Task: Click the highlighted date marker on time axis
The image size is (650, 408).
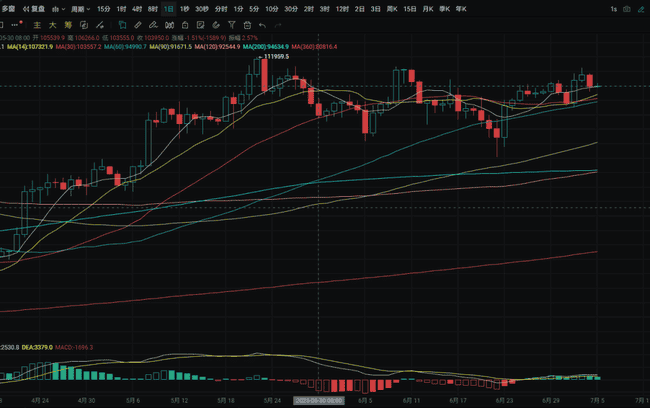Action: [319, 400]
